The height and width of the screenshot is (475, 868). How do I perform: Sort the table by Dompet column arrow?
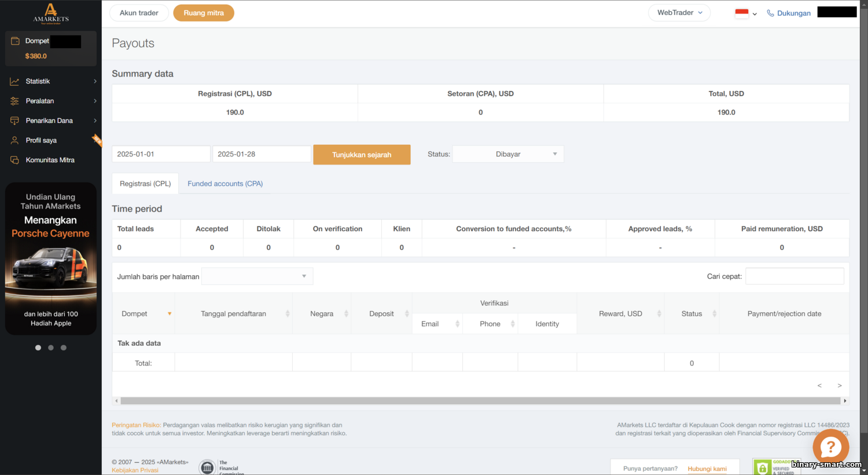point(170,314)
